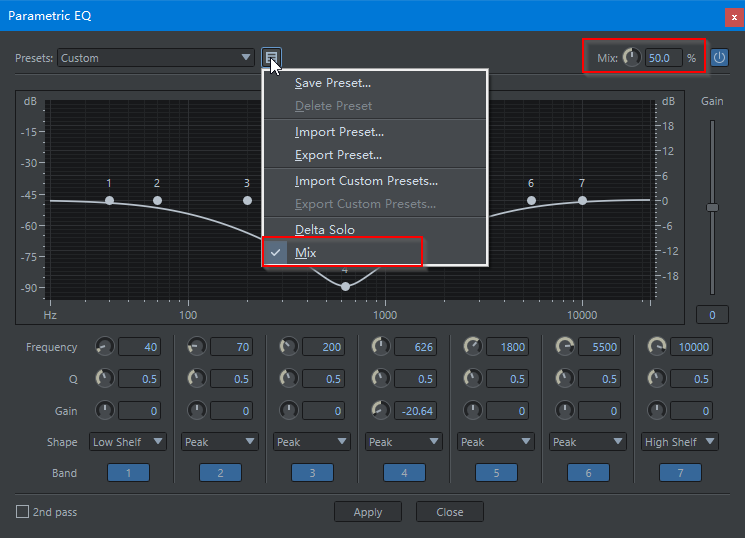
Task: Open band 4 Peak shape dropdown
Action: (404, 442)
